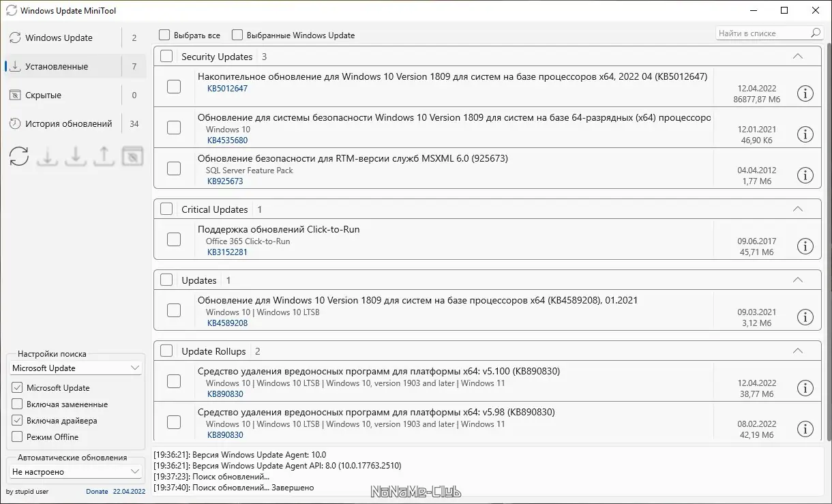Viewport: 832px width, 504px height.
Task: Open info icon for KB4589208 update
Action: point(805,317)
